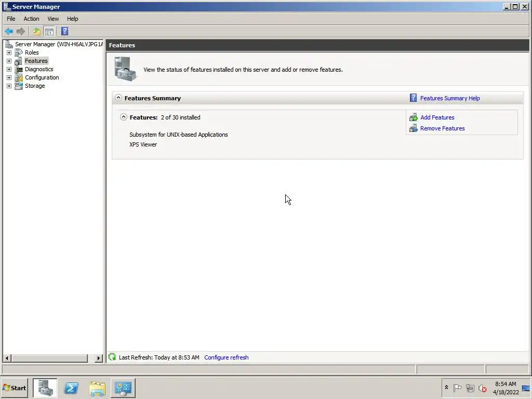Click the Remove Features link

coord(443,128)
